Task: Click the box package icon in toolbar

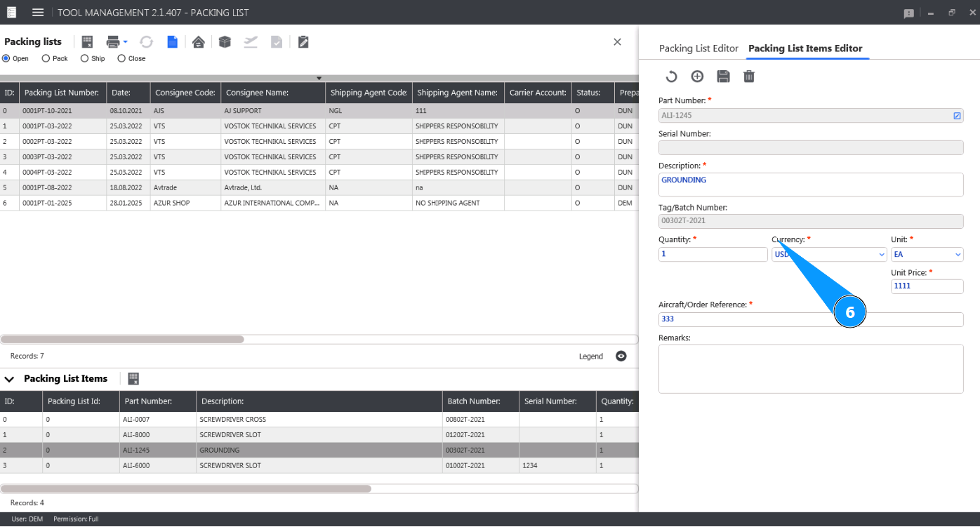Action: pos(225,42)
